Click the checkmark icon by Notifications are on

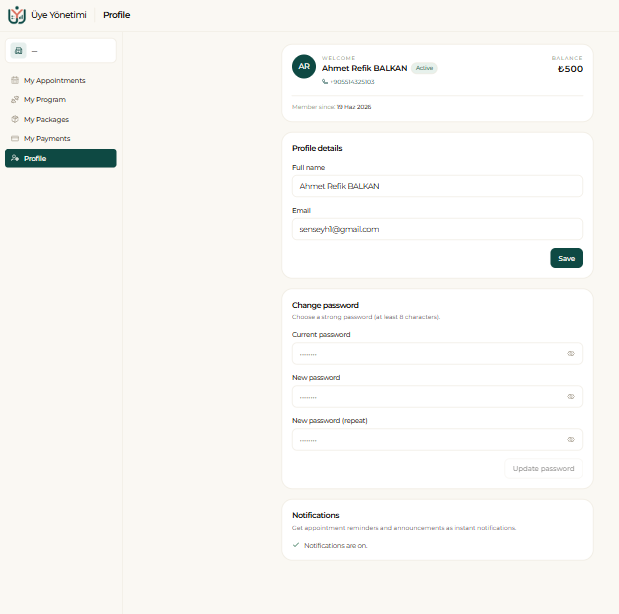point(296,545)
